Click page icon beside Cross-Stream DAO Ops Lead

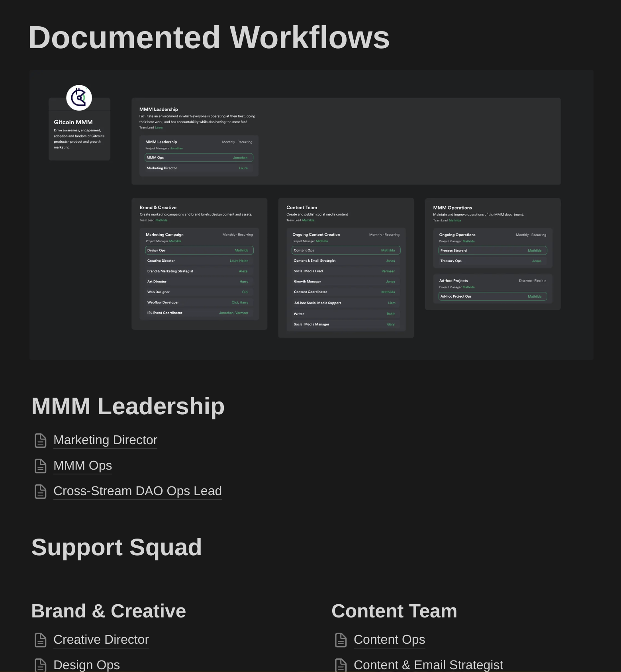pos(41,491)
